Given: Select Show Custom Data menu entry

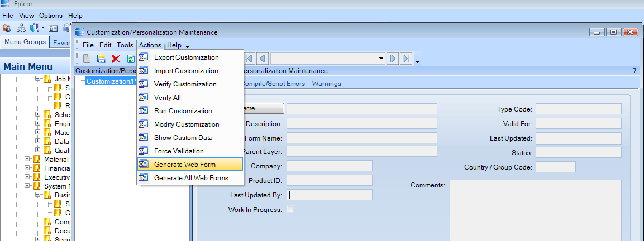Looking at the screenshot, I should (190, 138).
